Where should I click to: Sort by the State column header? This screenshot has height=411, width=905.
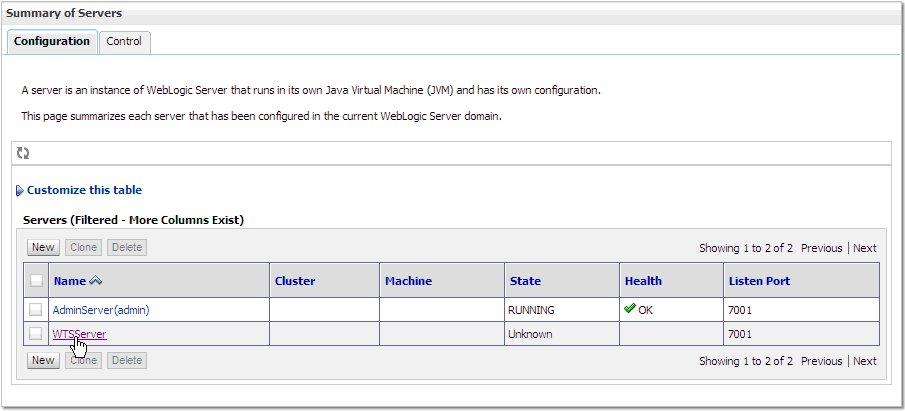pos(525,281)
